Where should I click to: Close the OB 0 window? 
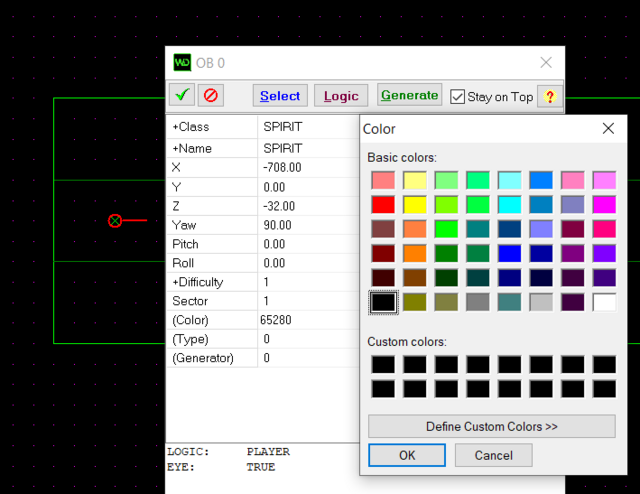tap(546, 62)
